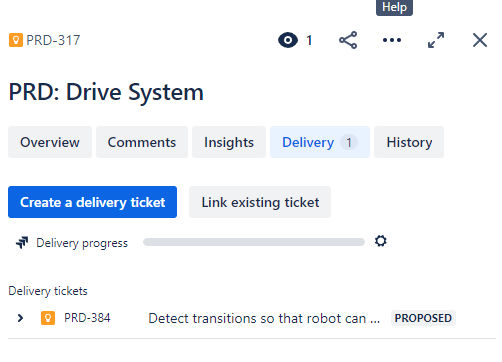502x362 pixels.
Task: Expand the PRD-384 delivery ticket row
Action: (20, 318)
